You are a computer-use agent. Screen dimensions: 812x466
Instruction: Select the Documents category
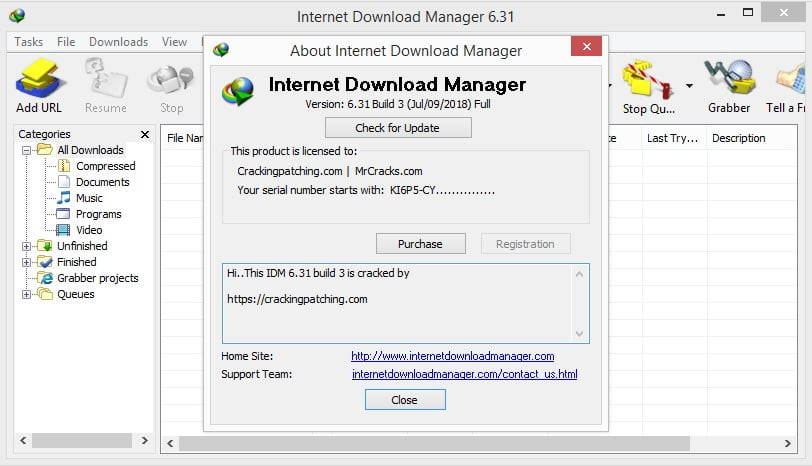(x=103, y=182)
